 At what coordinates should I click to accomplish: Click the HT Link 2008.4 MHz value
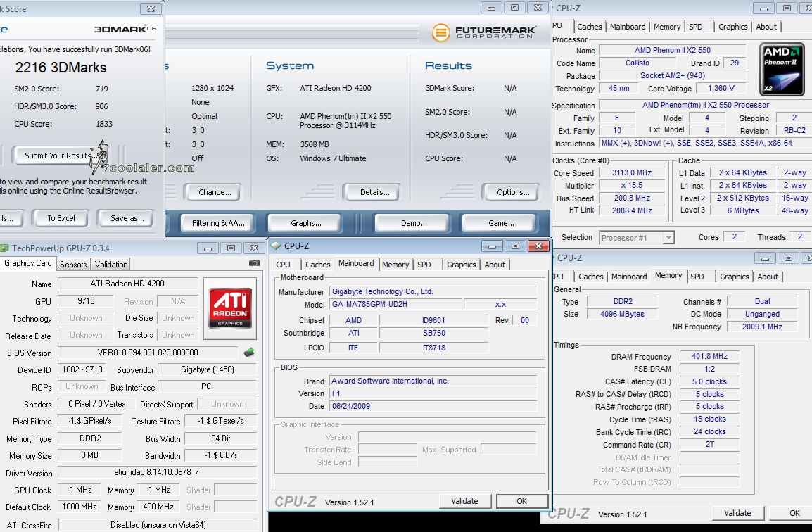click(631, 210)
